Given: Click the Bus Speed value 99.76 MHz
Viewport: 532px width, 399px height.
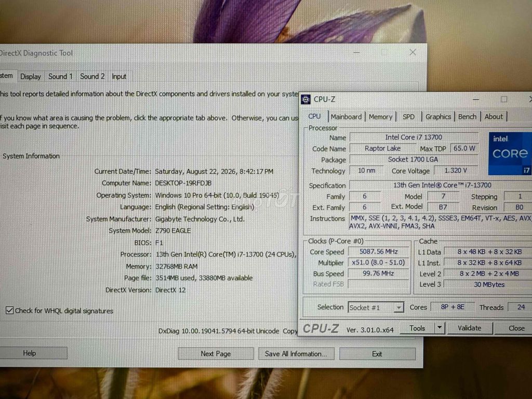Looking at the screenshot, I should [379, 273].
